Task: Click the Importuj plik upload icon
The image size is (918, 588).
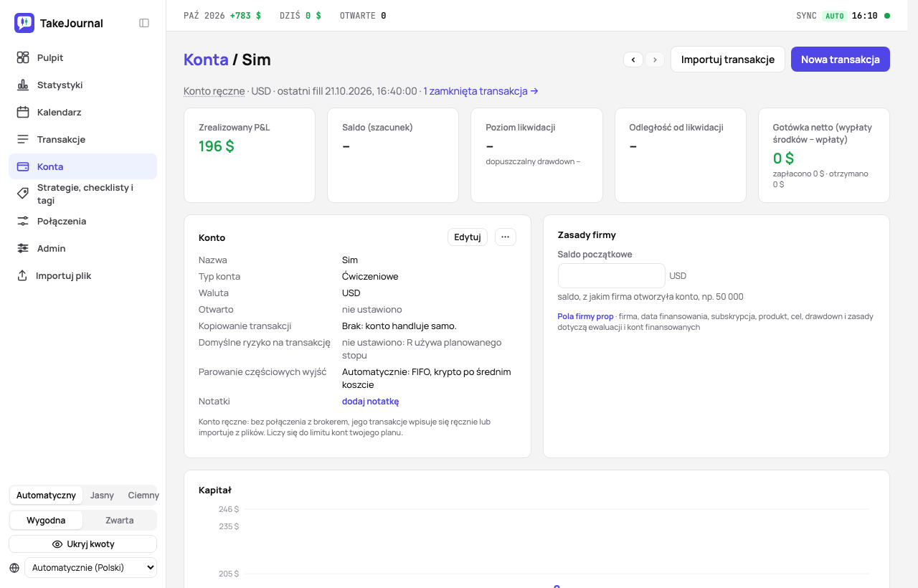Action: click(22, 275)
